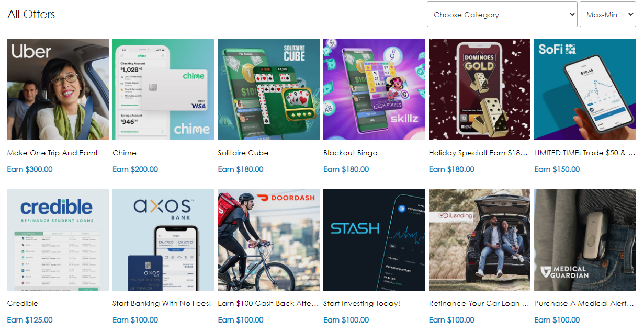Open the Stash investing image

coord(374,240)
